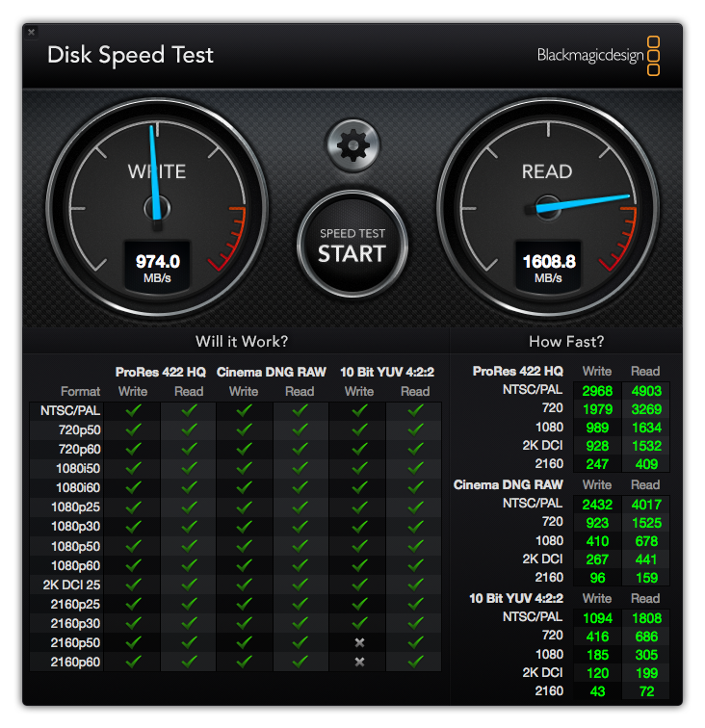This screenshot has width=705, height=728.
Task: Click 2K DCI 25 Cinema DNG read checkmark
Action: (x=300, y=585)
